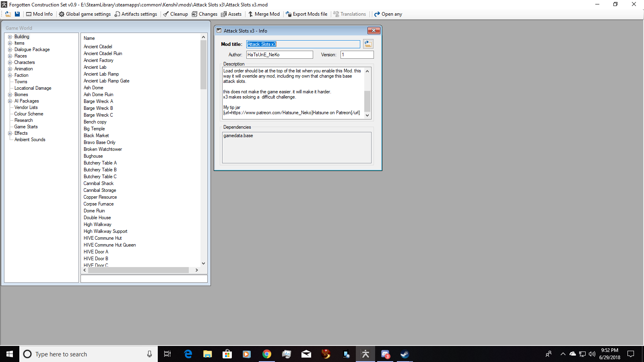This screenshot has height=362, width=644.
Task: Click scroll-right arrow of building list
Action: pos(196,270)
